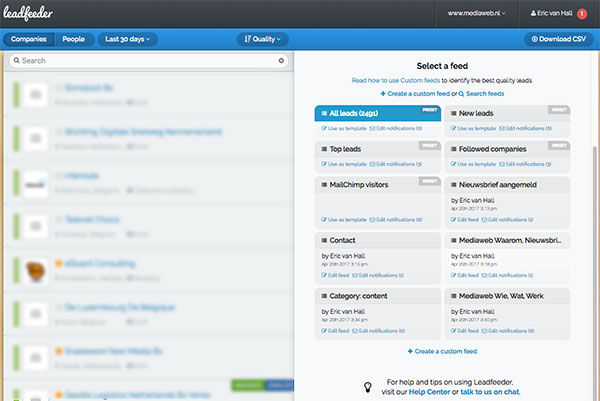This screenshot has width=600, height=401.
Task: Click Edit notifications under Category: content
Action: point(378,331)
